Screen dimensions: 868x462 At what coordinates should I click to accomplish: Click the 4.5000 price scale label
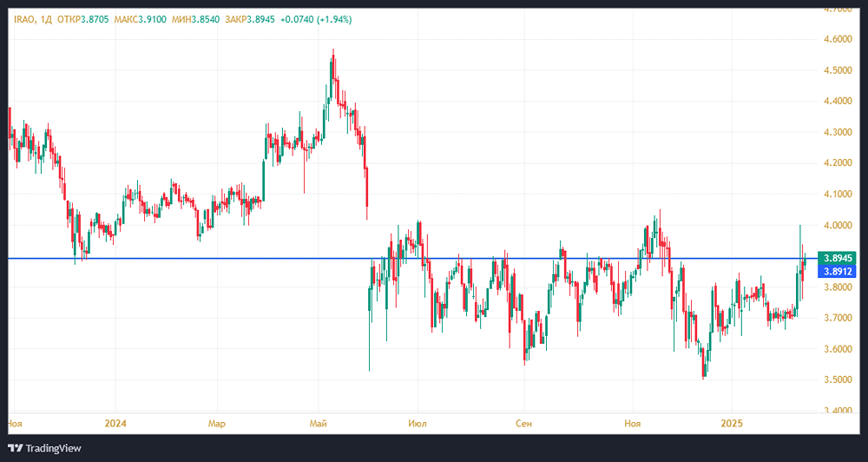pos(838,70)
